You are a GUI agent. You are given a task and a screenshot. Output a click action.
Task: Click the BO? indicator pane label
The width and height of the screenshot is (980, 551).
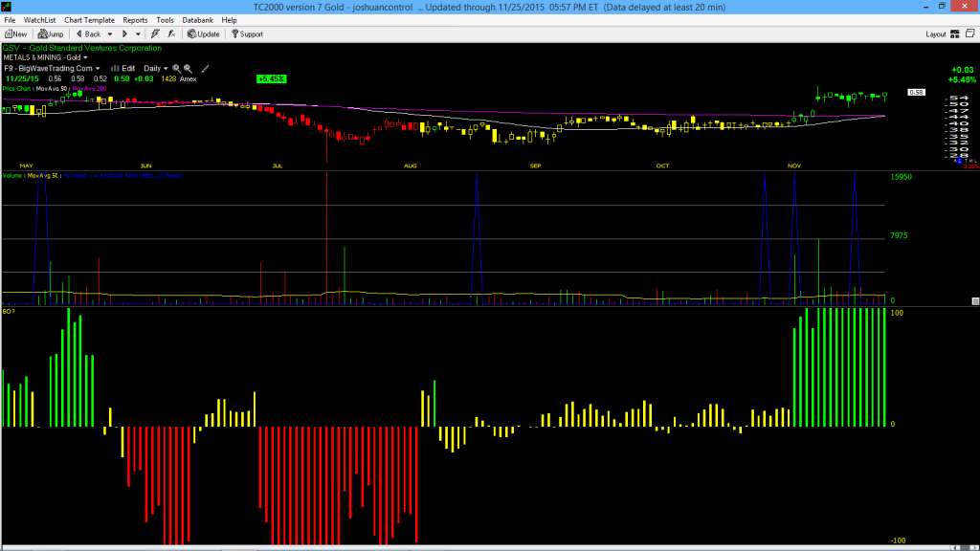9,311
